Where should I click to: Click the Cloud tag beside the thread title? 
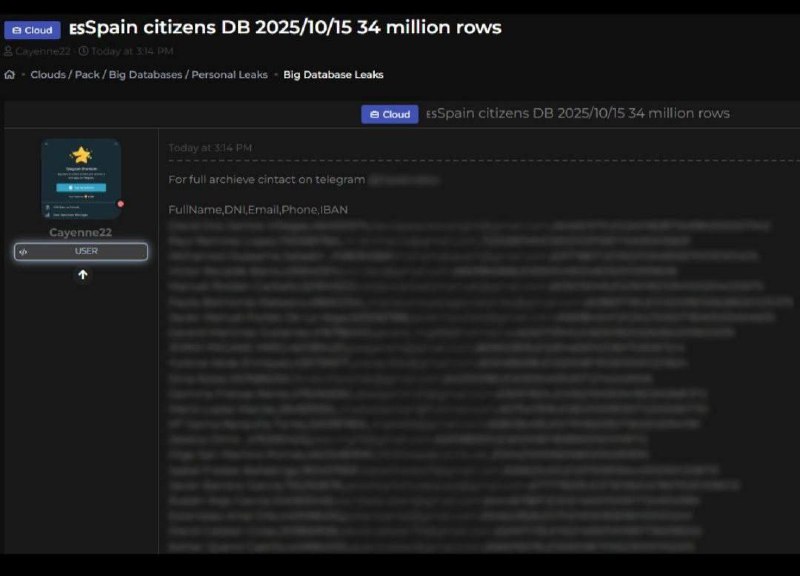[x=32, y=30]
